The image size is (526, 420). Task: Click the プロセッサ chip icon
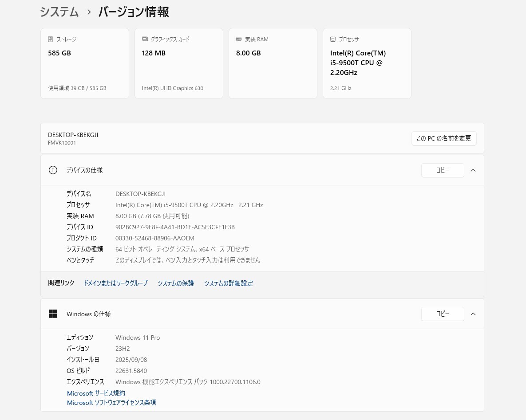coord(333,39)
